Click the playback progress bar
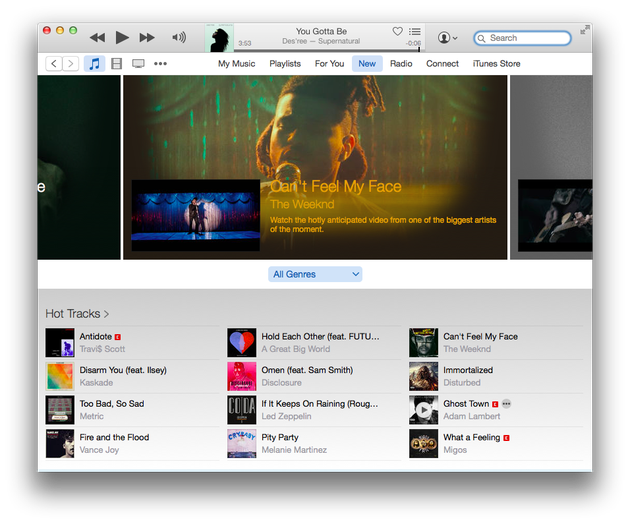This screenshot has width=630, height=524. point(327,50)
